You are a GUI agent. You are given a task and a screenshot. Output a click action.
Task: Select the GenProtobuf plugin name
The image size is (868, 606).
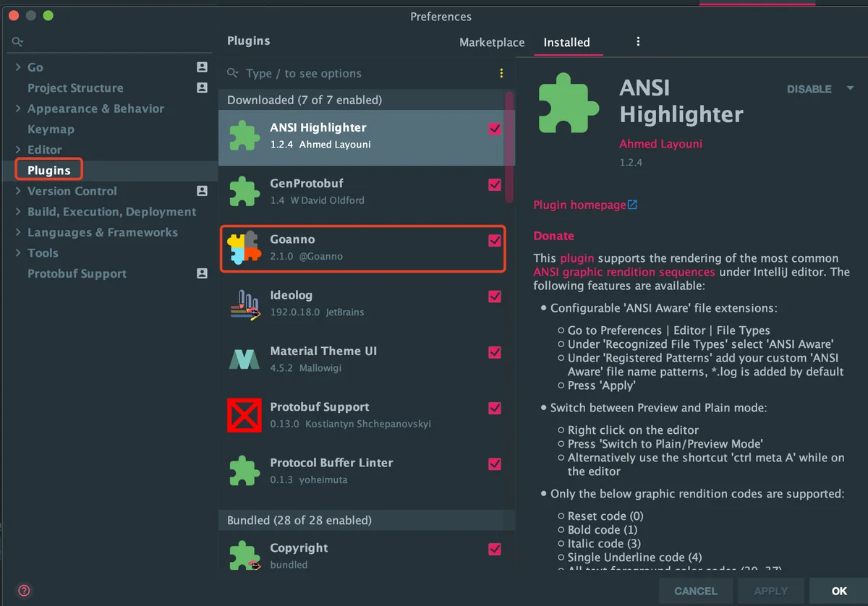click(x=307, y=184)
